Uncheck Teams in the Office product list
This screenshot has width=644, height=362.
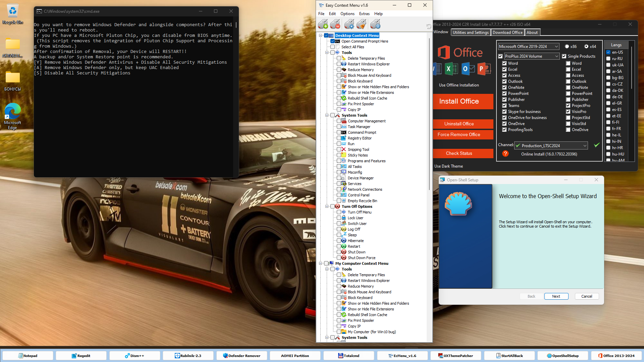point(504,106)
